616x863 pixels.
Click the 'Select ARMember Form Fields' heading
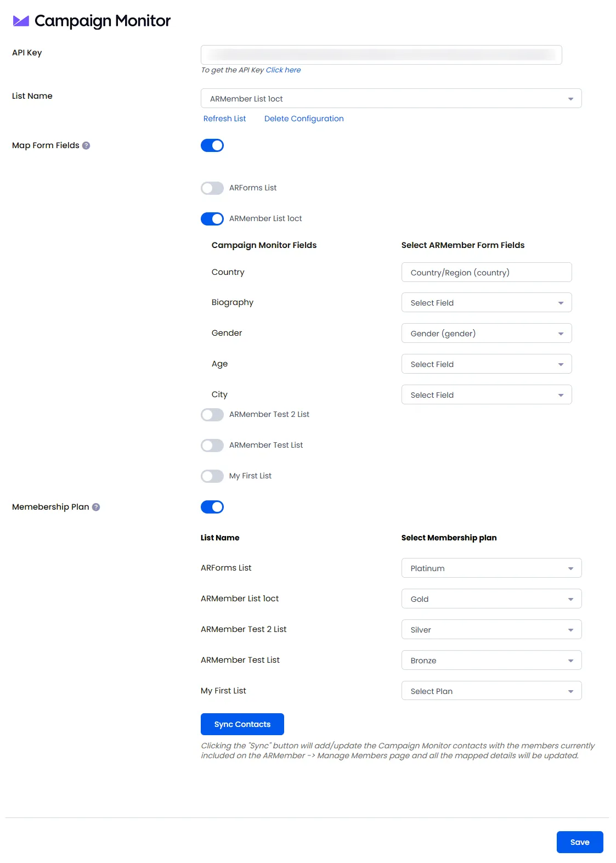pos(463,245)
